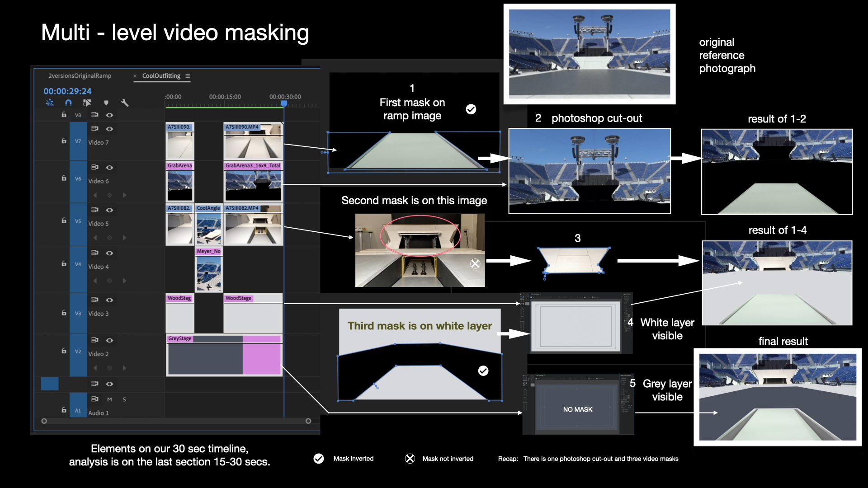Screen dimensions: 868x488
Task: Click the Add Marker icon
Action: (x=106, y=103)
